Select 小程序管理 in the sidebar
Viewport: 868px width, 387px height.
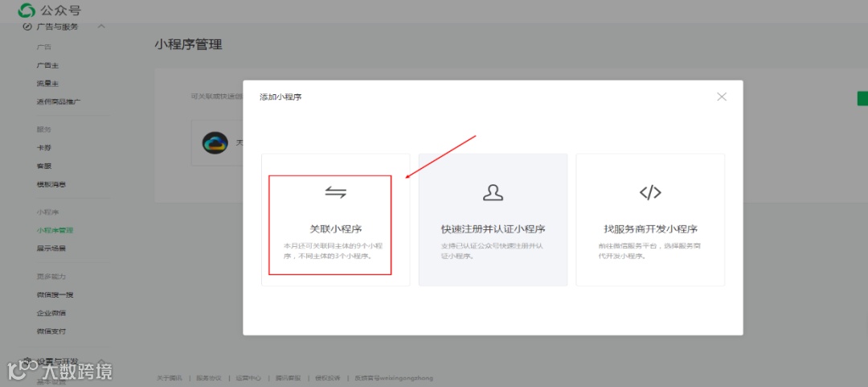[55, 230]
